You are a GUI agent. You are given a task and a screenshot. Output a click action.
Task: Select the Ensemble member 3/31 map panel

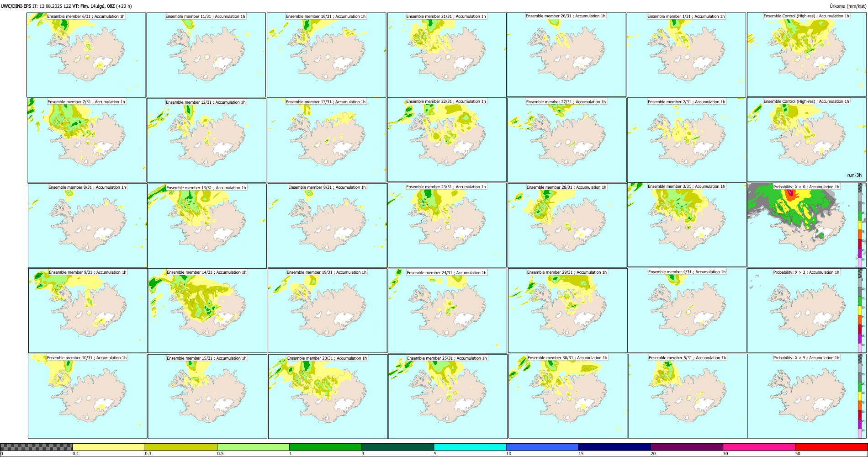[687, 224]
